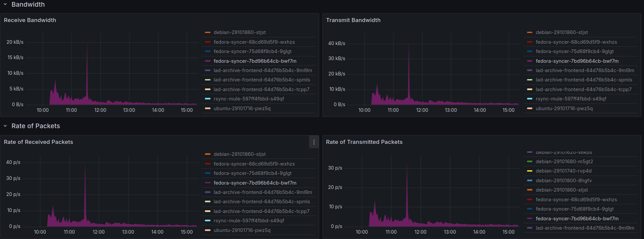Select debian-29101860-stjst in Transmitted Packets legend
644x239 pixels.
click(x=562, y=190)
